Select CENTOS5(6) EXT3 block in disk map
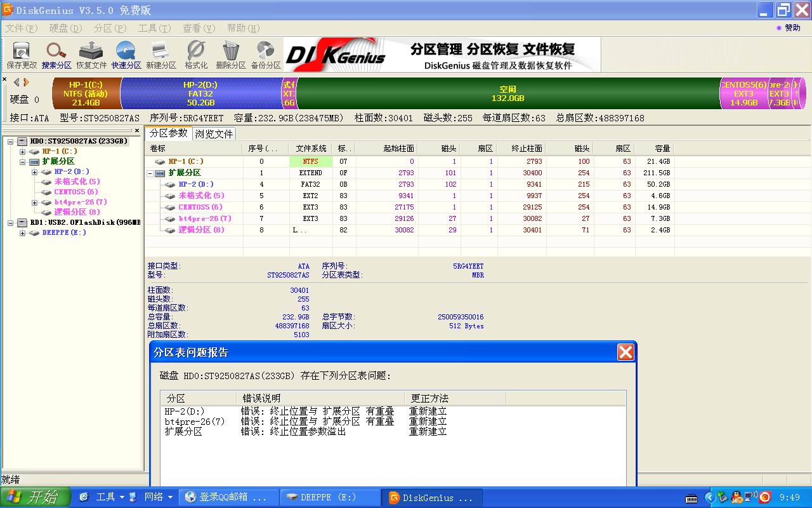 (x=743, y=93)
